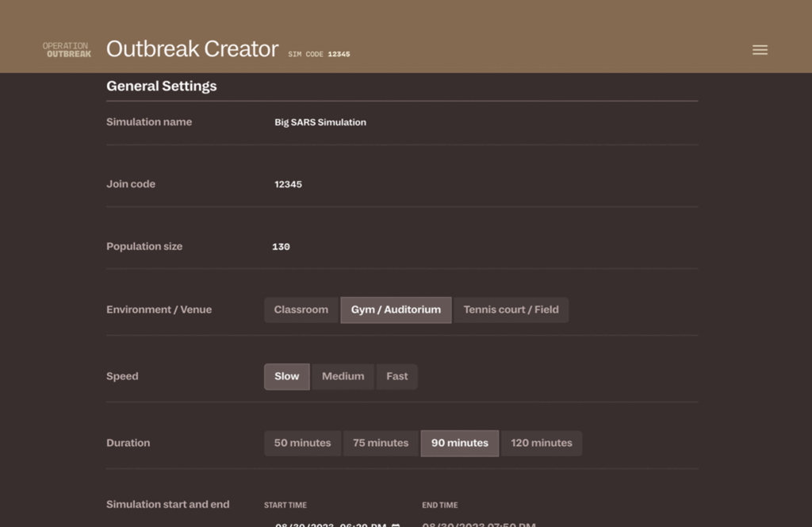Set speed to Slow

pyautogui.click(x=286, y=376)
